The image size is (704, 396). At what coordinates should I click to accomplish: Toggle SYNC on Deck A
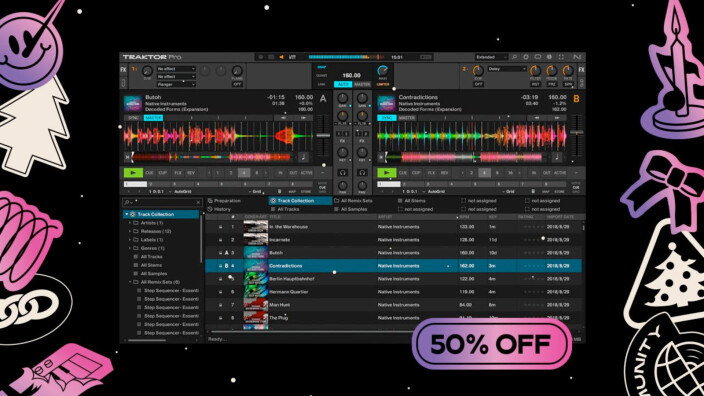pyautogui.click(x=133, y=118)
